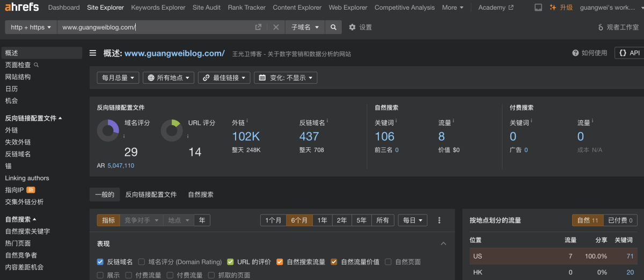Open 如何使用 help
Screen dimensions: 644x280
pyautogui.click(x=590, y=53)
